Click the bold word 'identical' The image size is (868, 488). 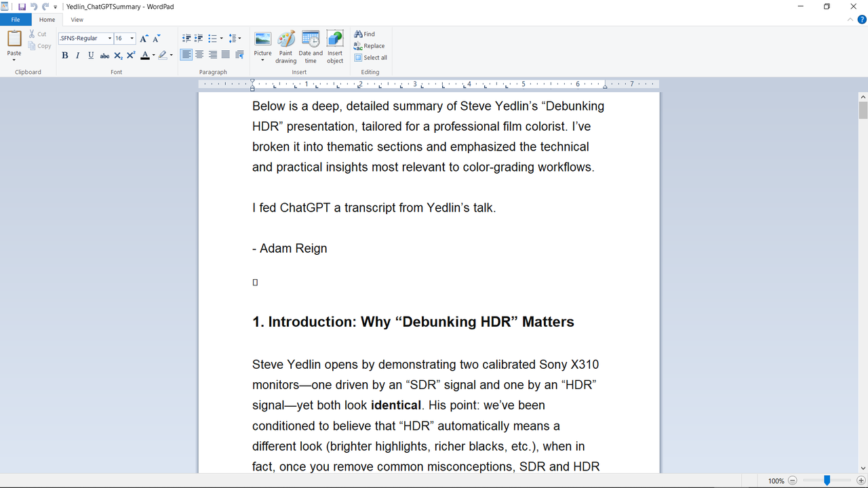396,405
